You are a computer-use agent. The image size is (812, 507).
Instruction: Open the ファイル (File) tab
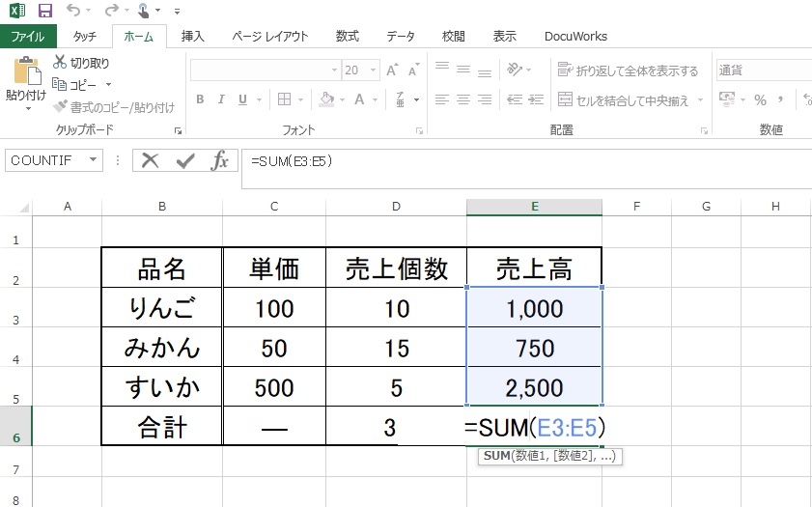[x=28, y=37]
